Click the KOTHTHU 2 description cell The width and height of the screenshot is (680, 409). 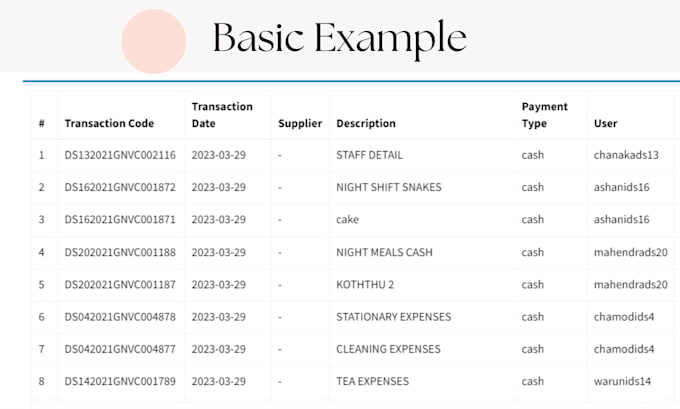click(365, 284)
